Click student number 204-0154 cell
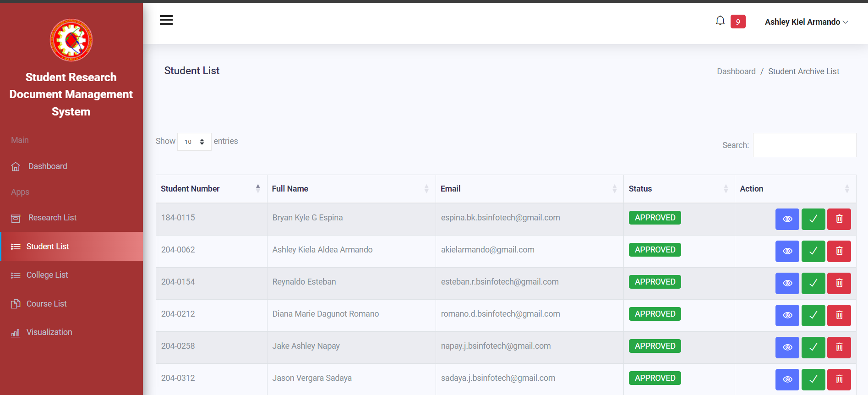The width and height of the screenshot is (868, 395). (x=212, y=283)
